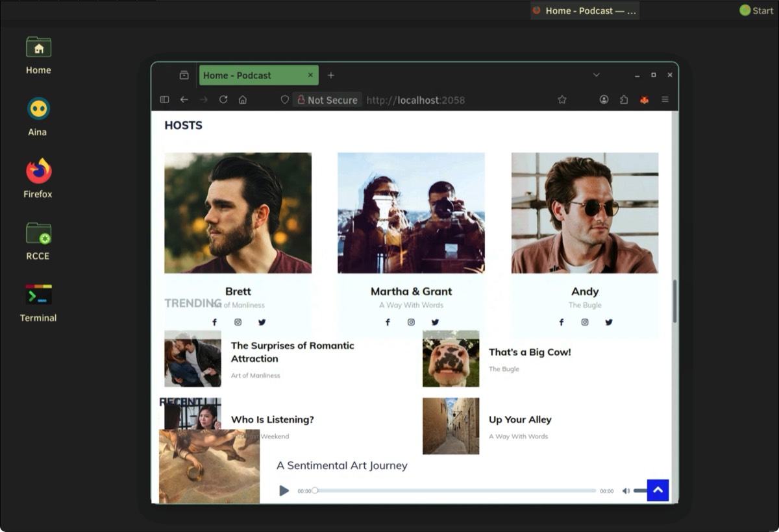Open a new browser tab

pos(330,75)
